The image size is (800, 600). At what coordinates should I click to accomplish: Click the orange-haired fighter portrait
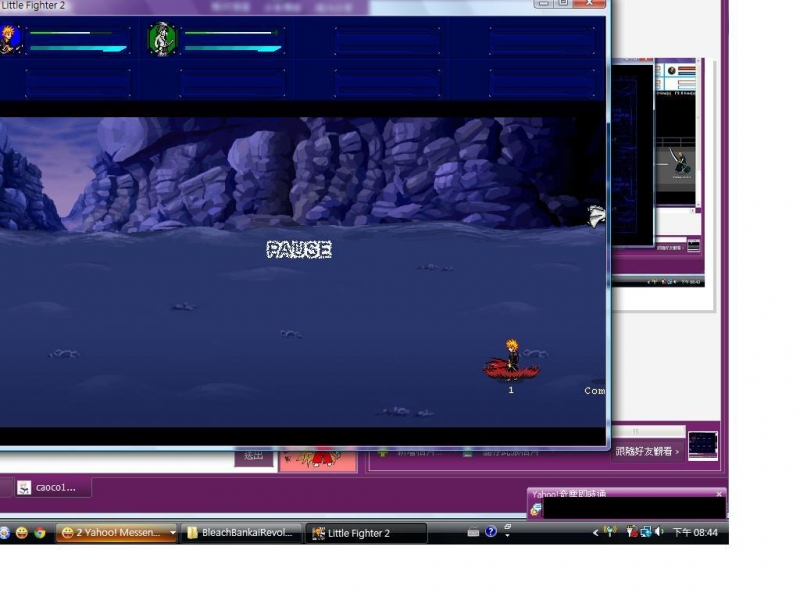coord(11,39)
